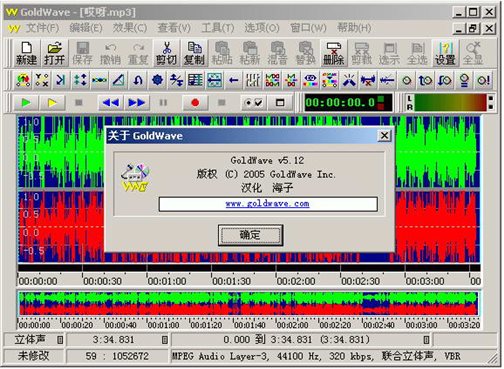Click the blue gear Mechanize effect icon

(157, 80)
